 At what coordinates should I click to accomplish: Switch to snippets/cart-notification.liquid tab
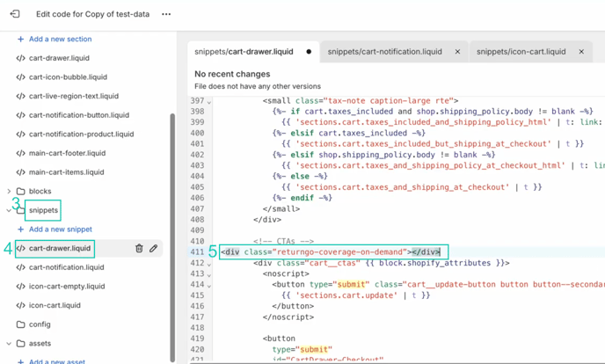(384, 52)
